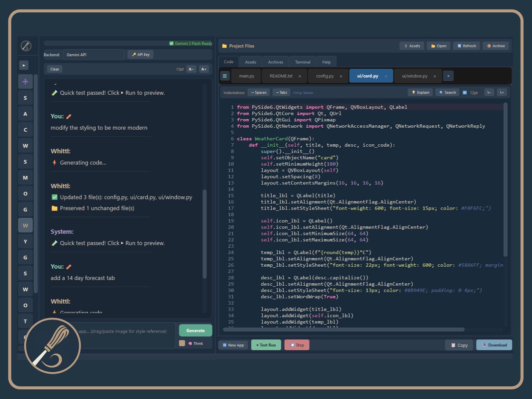Select the Explain code tool
Screen dimensions: 532x399
pyautogui.click(x=420, y=92)
